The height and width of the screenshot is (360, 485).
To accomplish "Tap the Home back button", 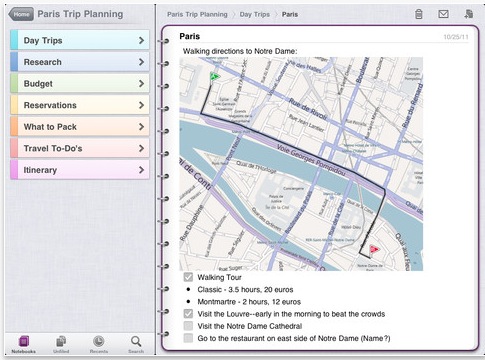I will pyautogui.click(x=21, y=14).
